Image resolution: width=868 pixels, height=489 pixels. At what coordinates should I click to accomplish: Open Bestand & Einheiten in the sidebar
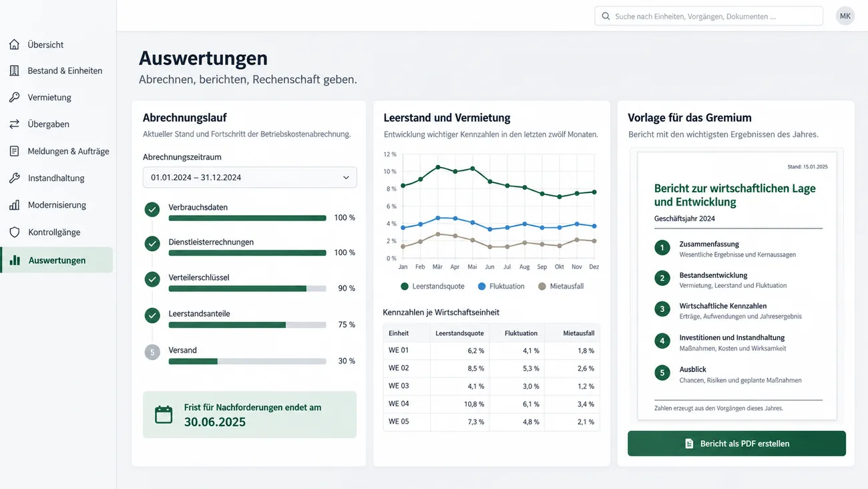pyautogui.click(x=57, y=71)
